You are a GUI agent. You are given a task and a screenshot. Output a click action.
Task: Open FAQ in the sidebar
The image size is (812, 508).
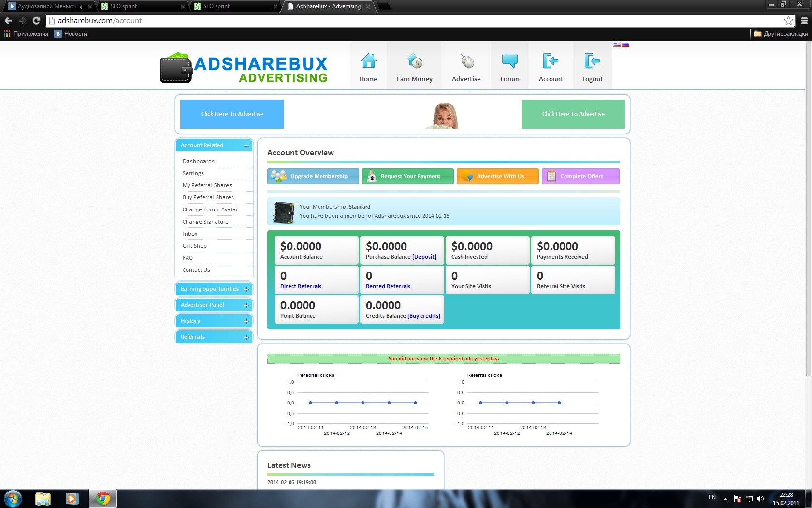click(188, 258)
